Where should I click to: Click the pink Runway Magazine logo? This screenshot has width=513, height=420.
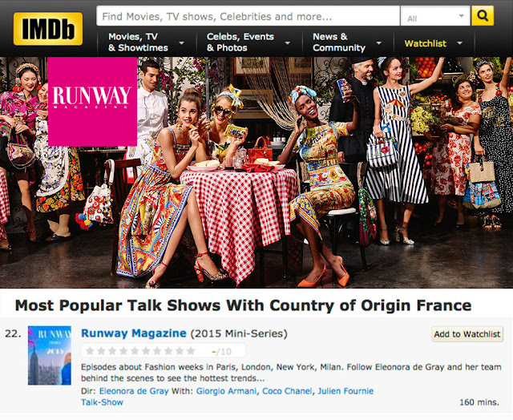tap(92, 102)
